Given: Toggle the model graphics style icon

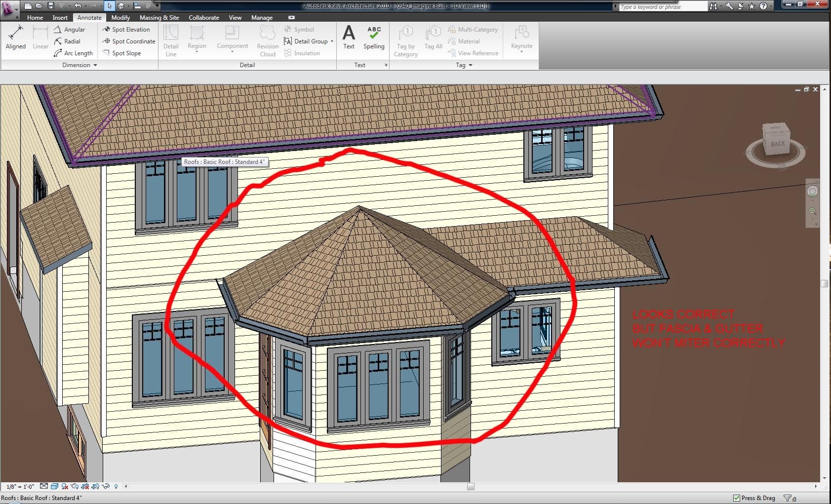Looking at the screenshot, I should pyautogui.click(x=54, y=486).
